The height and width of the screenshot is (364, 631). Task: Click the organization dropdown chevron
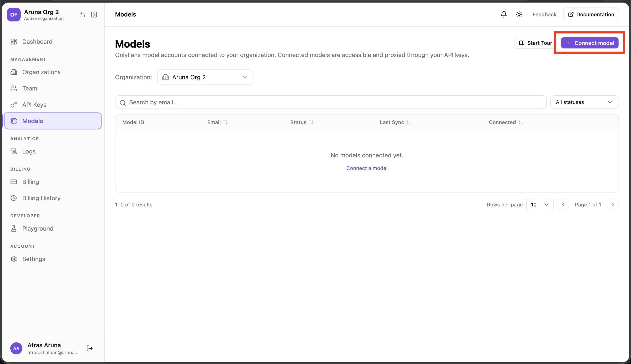tap(245, 77)
